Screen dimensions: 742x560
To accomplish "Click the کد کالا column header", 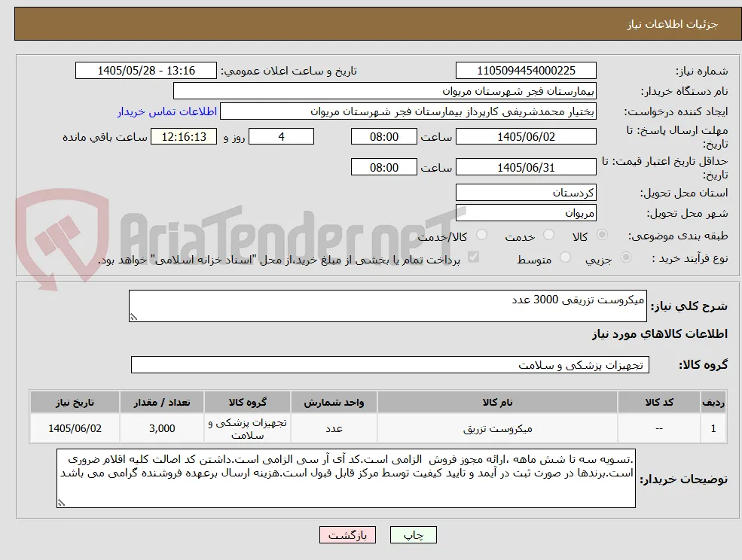I will click(659, 402).
